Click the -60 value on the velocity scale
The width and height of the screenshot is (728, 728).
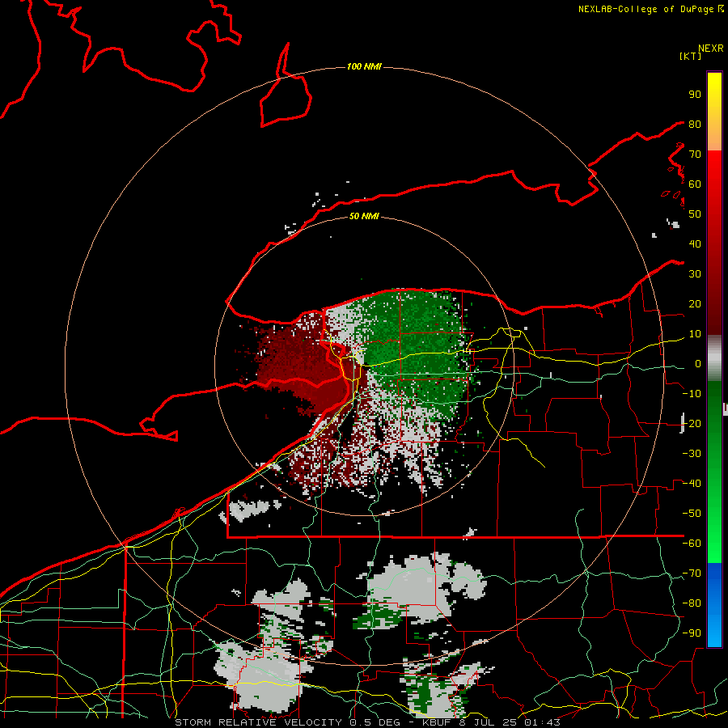pos(692,544)
